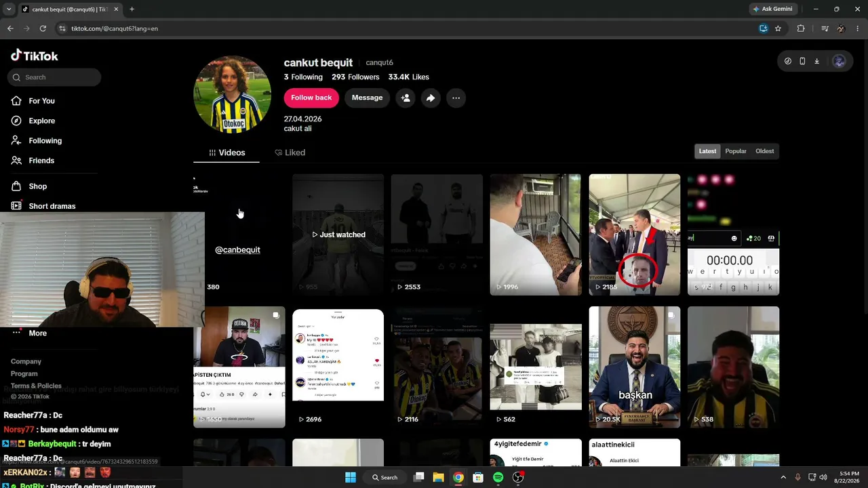Open the profile picture of cankut bequit

pos(232,94)
